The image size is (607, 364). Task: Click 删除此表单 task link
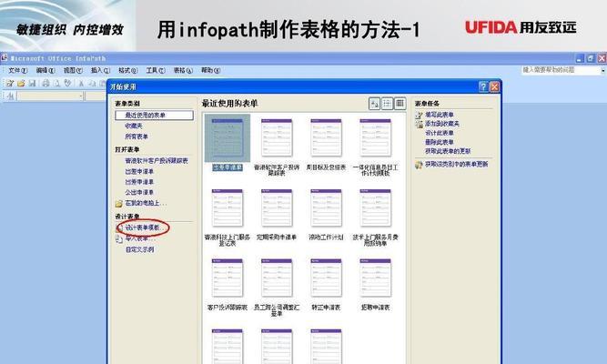[x=439, y=143]
